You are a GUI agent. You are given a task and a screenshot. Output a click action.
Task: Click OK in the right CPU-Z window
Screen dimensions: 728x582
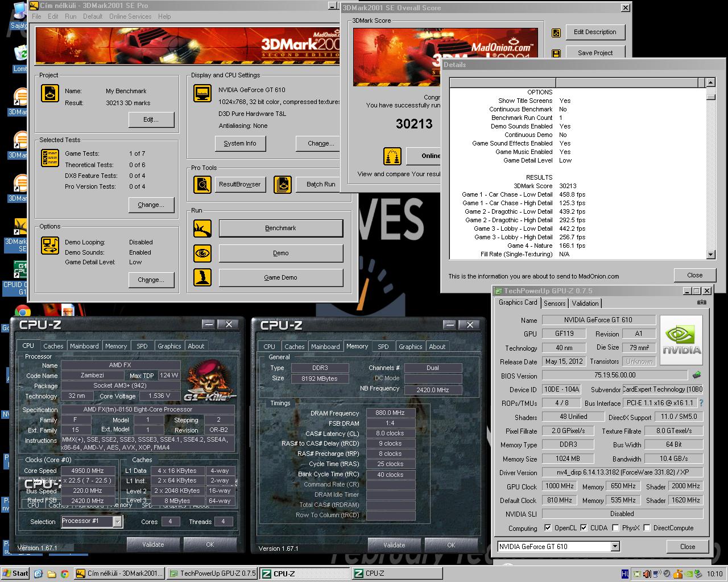(x=451, y=544)
